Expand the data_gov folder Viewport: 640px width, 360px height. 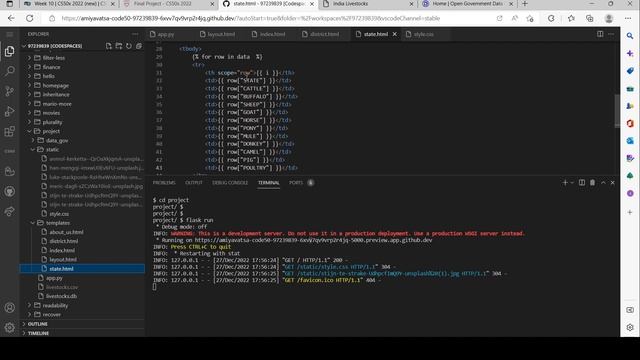(x=57, y=140)
